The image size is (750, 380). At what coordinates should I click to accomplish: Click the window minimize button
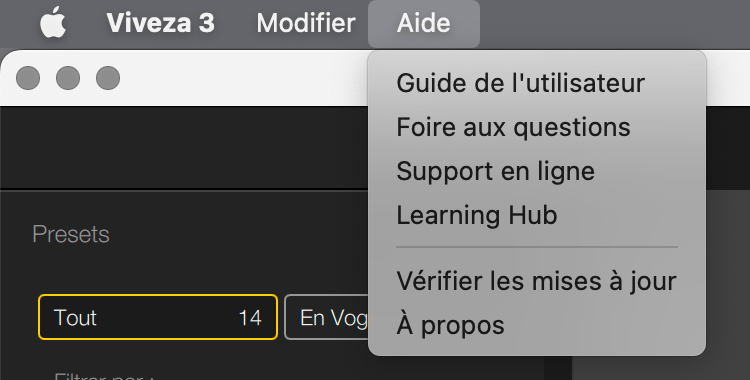tap(68, 78)
